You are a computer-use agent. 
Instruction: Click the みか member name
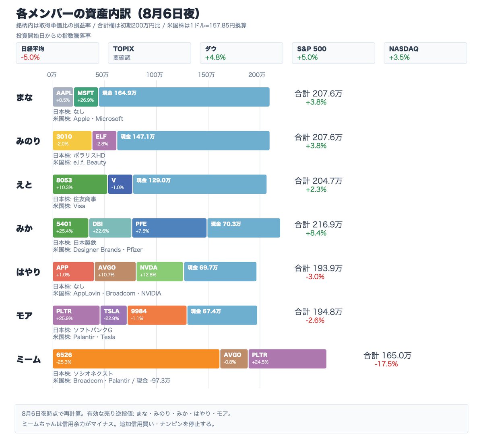click(x=25, y=228)
